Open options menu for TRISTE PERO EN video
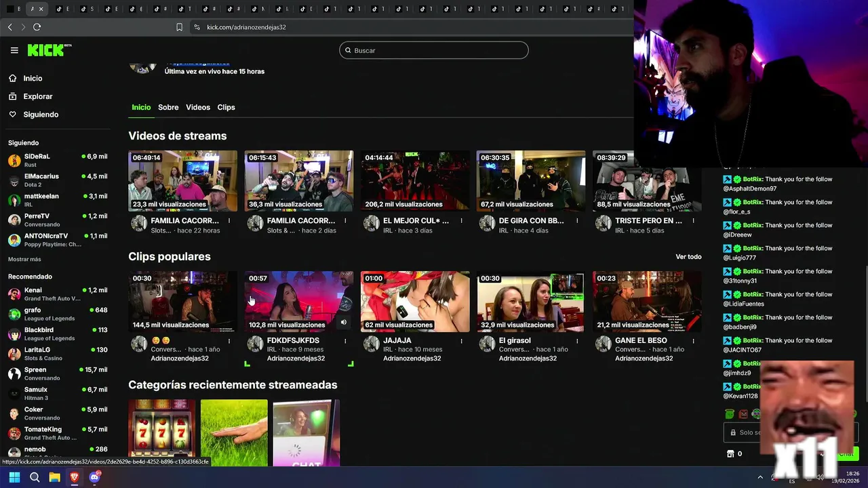Viewport: 868px width, 488px height. [x=693, y=221]
